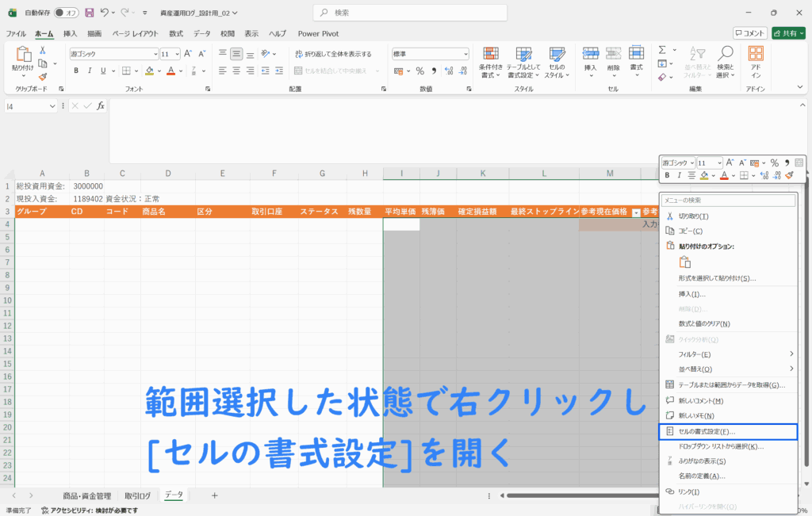Click the save icon in the title bar
Viewport: 812px width, 516px height.
89,13
